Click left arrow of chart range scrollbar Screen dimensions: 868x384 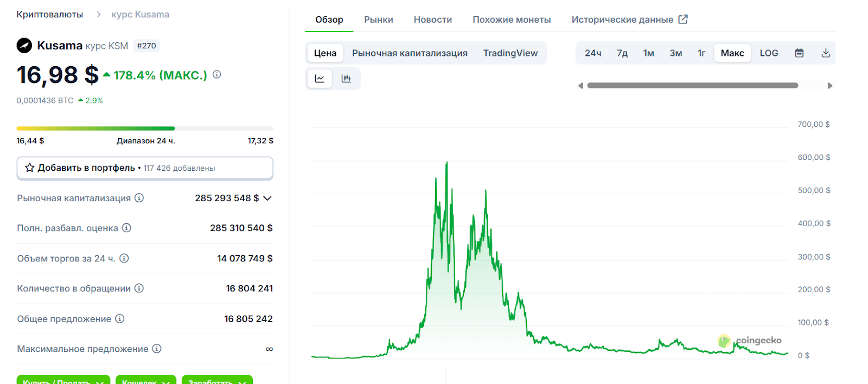[x=580, y=86]
